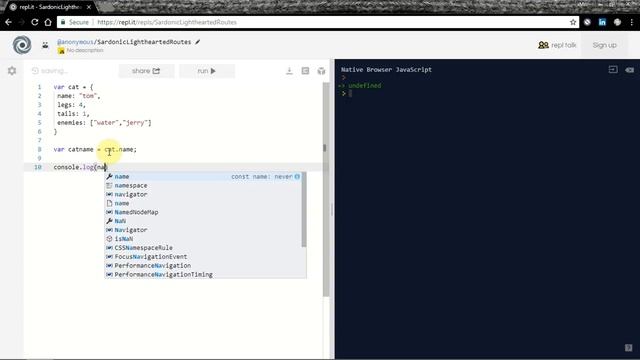Click the enemies array code line

click(x=104, y=122)
